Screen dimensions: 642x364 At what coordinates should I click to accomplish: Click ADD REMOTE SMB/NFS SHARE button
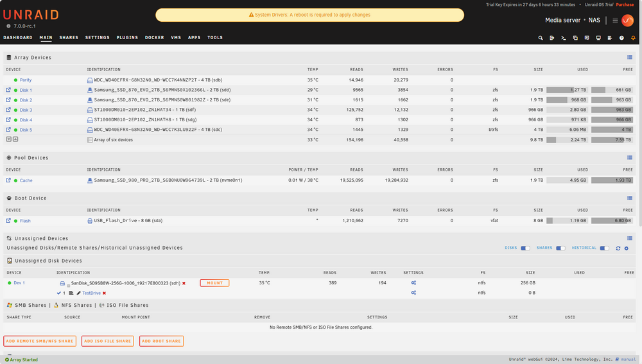tap(40, 341)
